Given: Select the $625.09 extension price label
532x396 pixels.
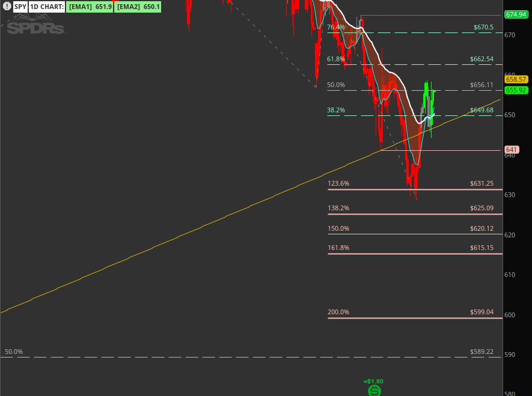Looking at the screenshot, I should click(x=482, y=208).
